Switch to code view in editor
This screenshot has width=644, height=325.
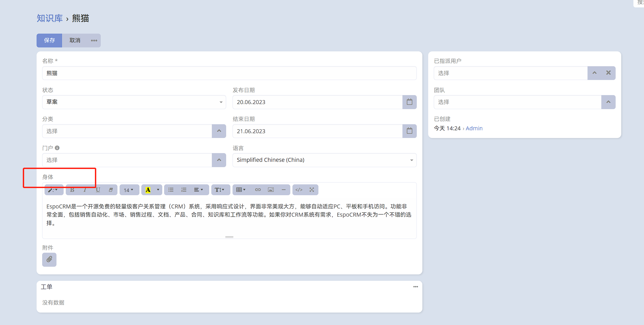299,190
